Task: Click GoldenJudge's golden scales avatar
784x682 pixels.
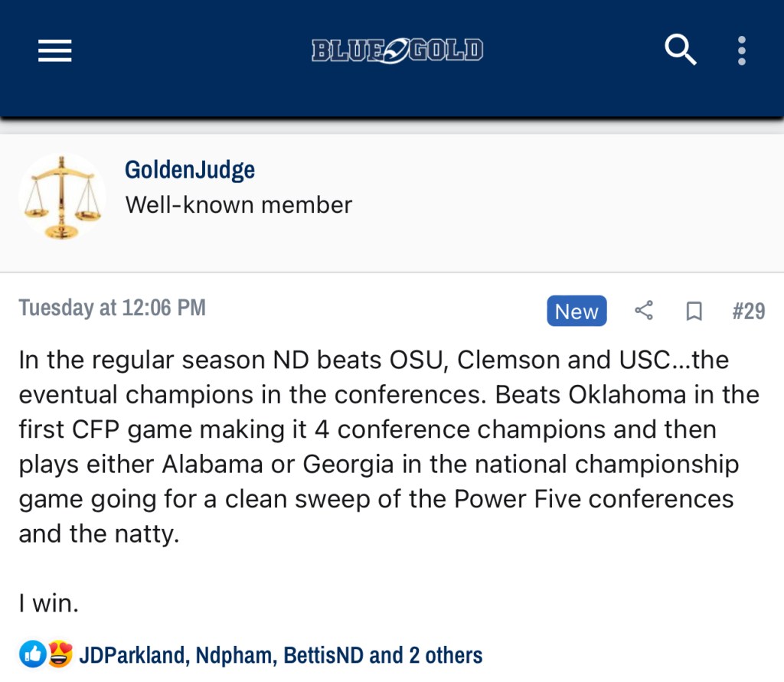Action: [62, 197]
